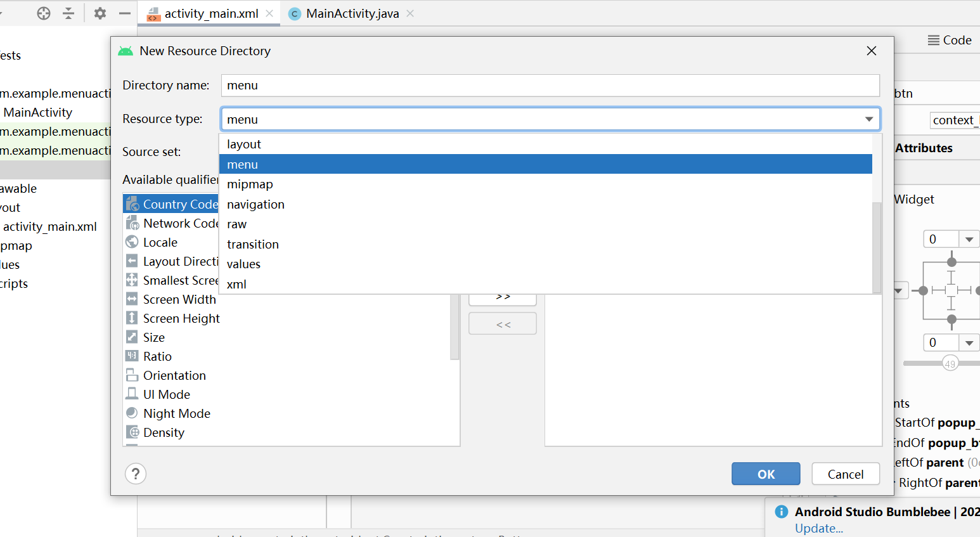Open IDE Settings via the gear icon
This screenshot has width=980, height=537.
(x=99, y=13)
